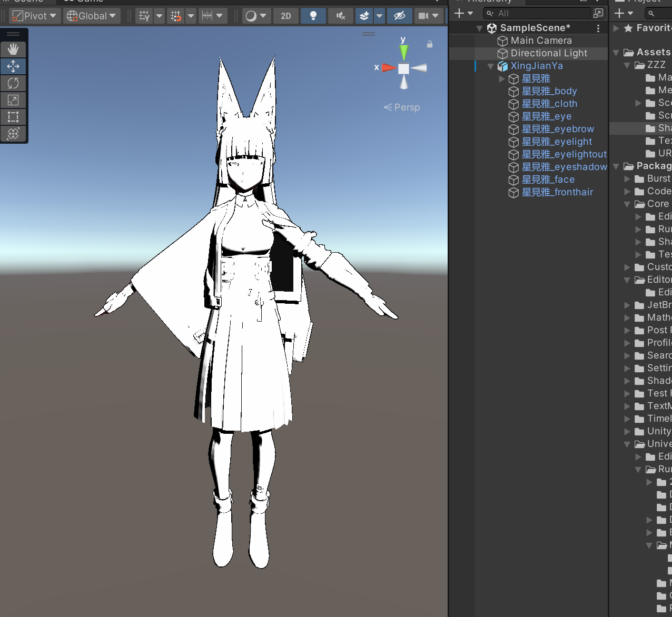The image size is (672, 617).
Task: Collapse the XingJianYa hierarchy object
Action: 491,66
